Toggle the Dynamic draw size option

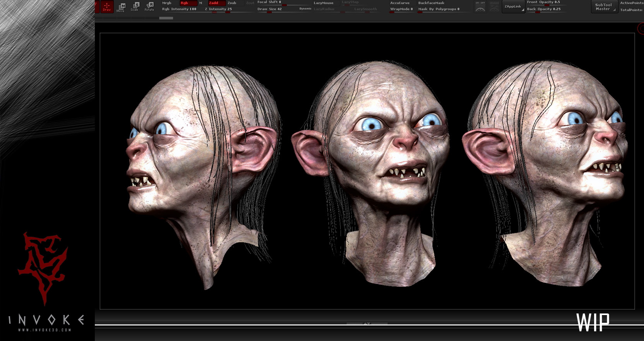click(305, 9)
